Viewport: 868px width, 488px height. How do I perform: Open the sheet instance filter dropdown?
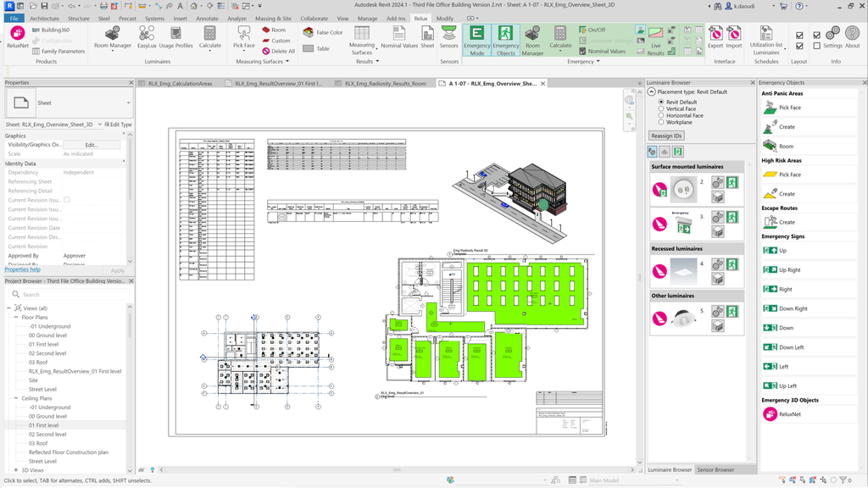click(x=100, y=125)
